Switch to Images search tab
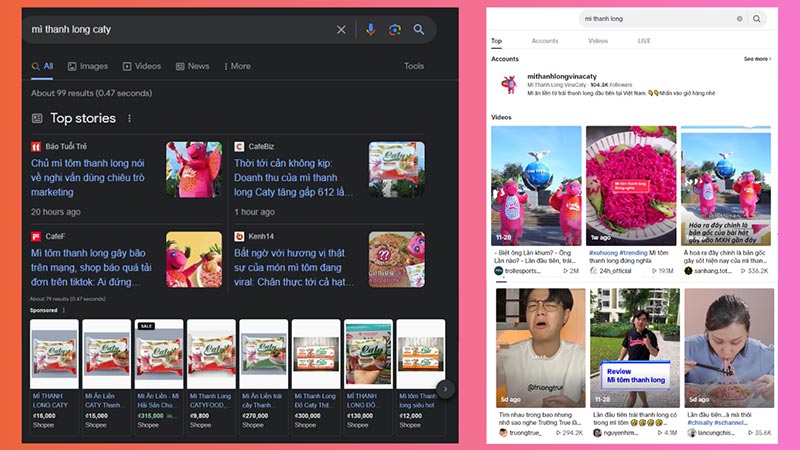 88,66
